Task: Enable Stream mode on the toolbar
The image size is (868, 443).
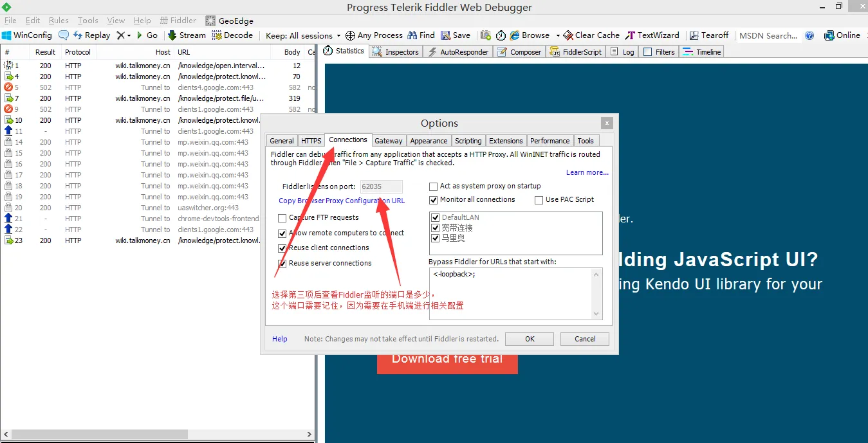Action: click(x=185, y=35)
